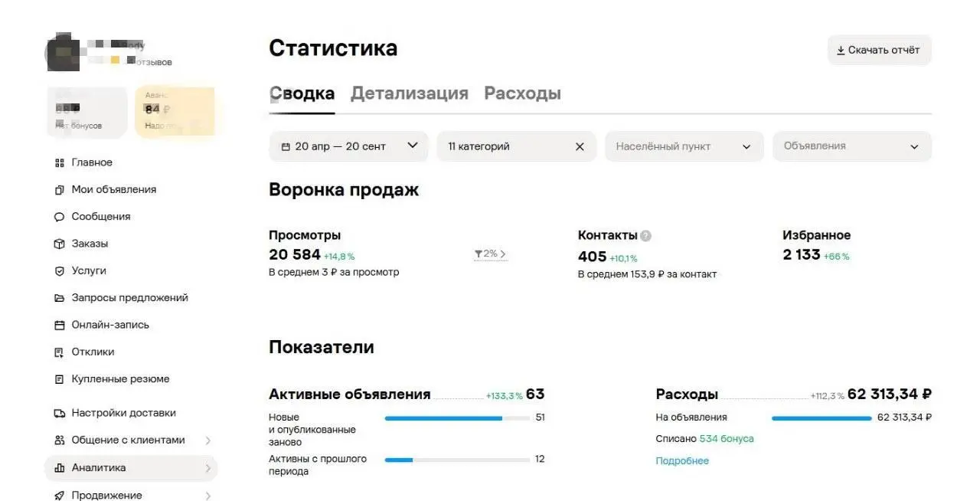Click the Продвижение rocket icon
980x501 pixels.
(60, 496)
